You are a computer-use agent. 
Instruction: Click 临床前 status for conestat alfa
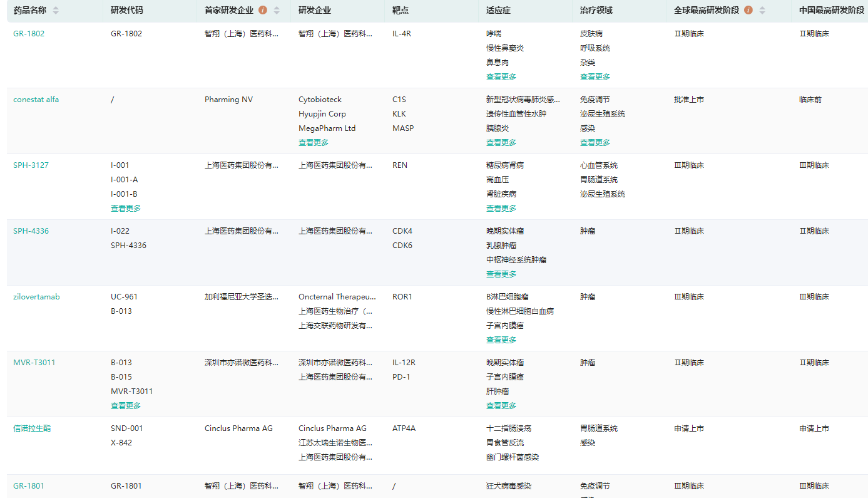pos(810,100)
